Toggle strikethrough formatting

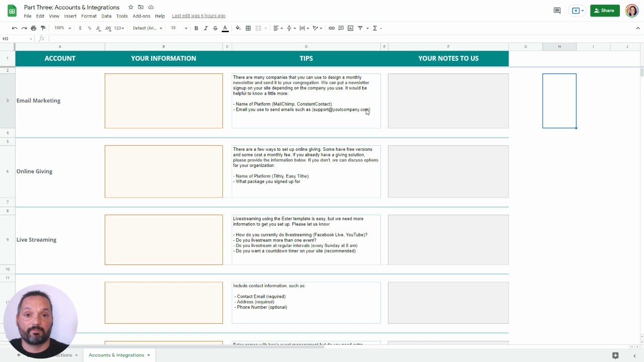point(215,28)
